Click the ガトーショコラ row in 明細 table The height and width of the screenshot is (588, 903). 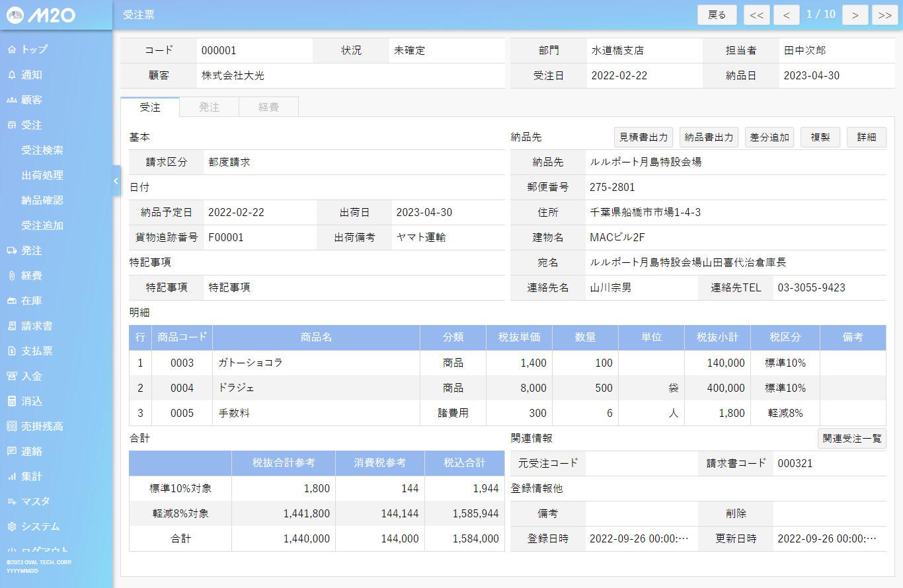click(317, 363)
